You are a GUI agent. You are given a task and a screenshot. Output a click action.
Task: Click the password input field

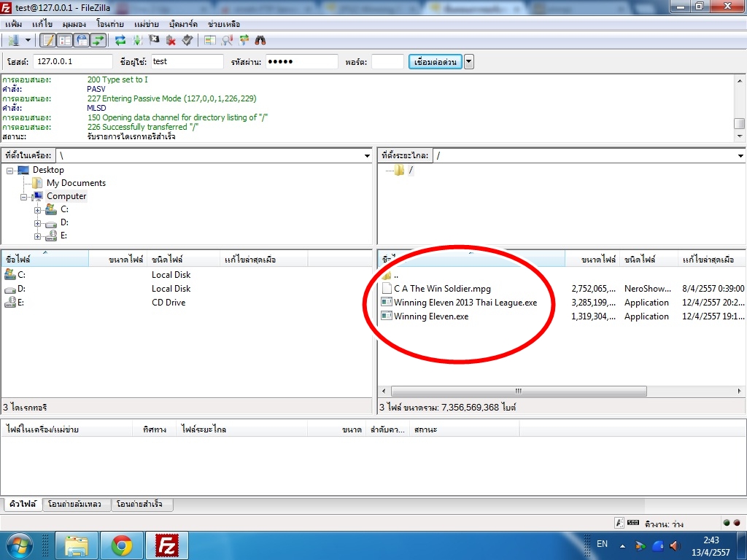[x=301, y=61]
